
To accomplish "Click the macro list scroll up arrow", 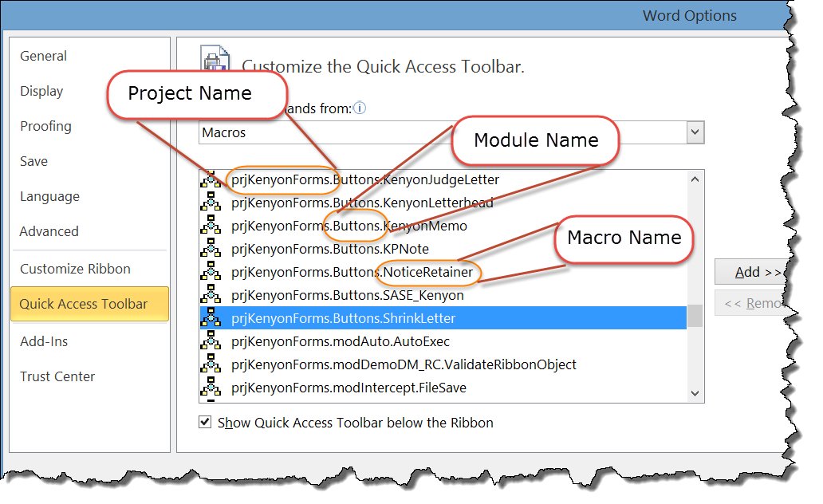I will (695, 179).
